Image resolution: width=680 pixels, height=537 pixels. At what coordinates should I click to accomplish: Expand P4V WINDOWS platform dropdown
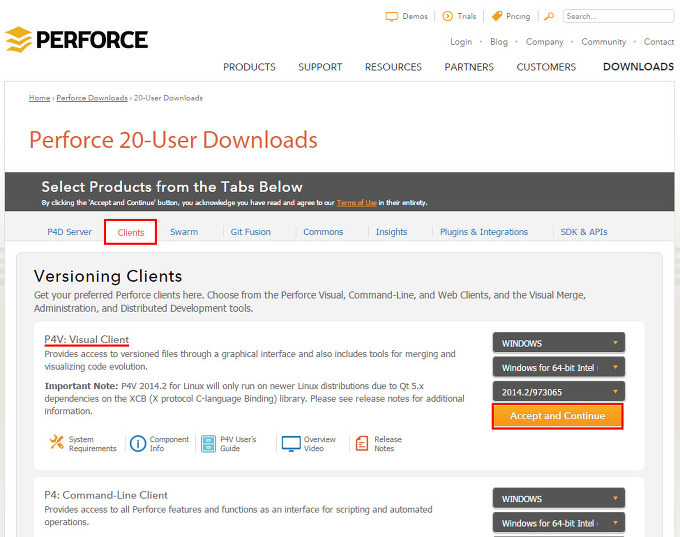pyautogui.click(x=559, y=343)
